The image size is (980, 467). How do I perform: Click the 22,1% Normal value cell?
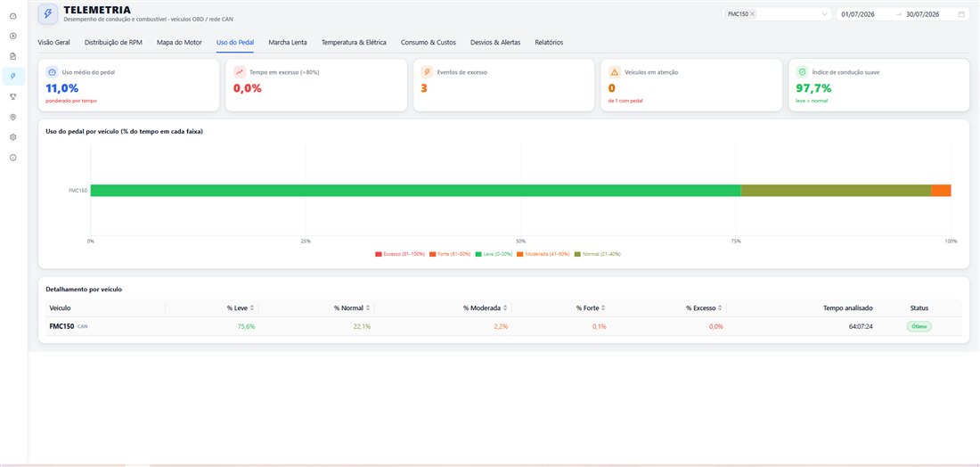[x=363, y=326]
